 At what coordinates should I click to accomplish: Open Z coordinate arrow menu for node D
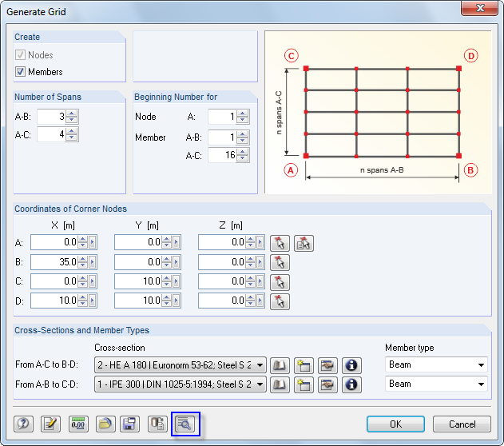pyautogui.click(x=260, y=301)
